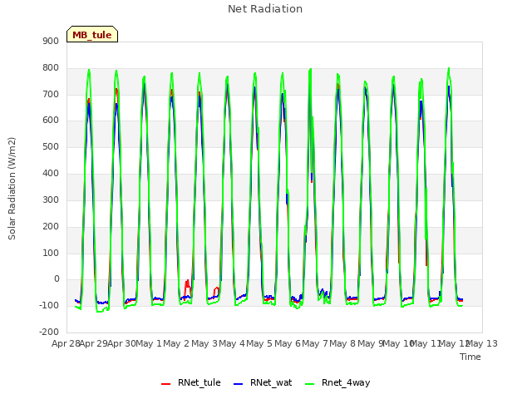Click the 400 y-axis tick label
The height and width of the screenshot is (399, 532).
[51, 174]
